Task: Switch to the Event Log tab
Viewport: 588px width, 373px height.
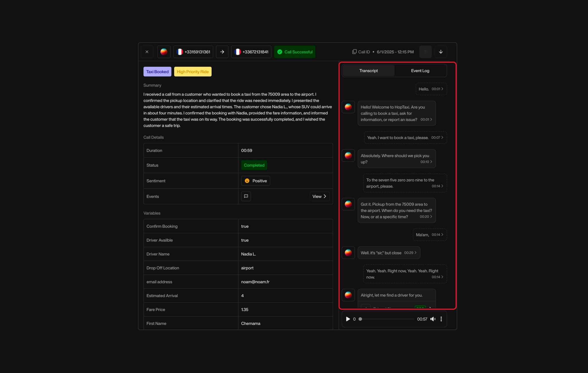Action: point(420,70)
